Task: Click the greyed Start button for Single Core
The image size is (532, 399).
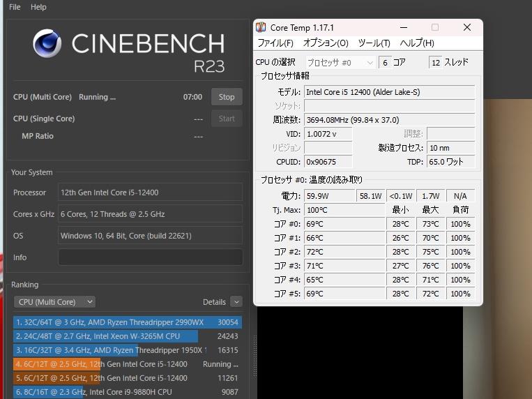Action: pos(227,119)
